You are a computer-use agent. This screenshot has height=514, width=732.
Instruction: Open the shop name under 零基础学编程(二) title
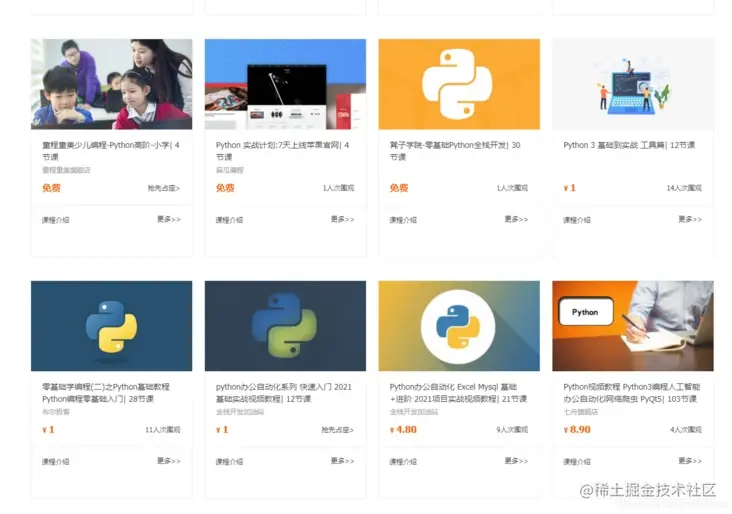coord(56,412)
